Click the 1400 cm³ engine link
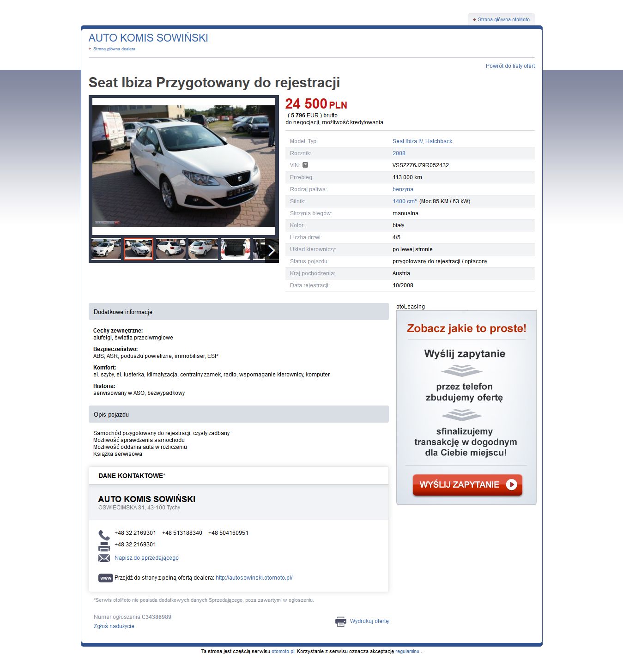The width and height of the screenshot is (623, 672). click(405, 201)
